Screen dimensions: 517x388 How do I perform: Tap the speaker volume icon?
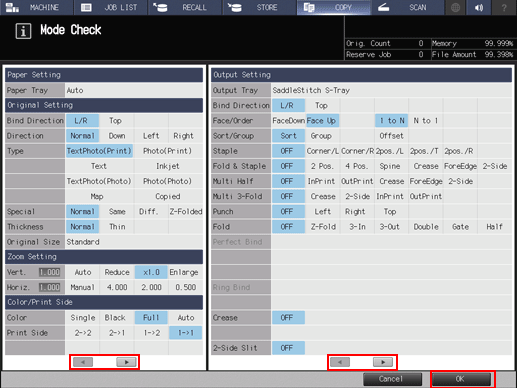[479, 7]
